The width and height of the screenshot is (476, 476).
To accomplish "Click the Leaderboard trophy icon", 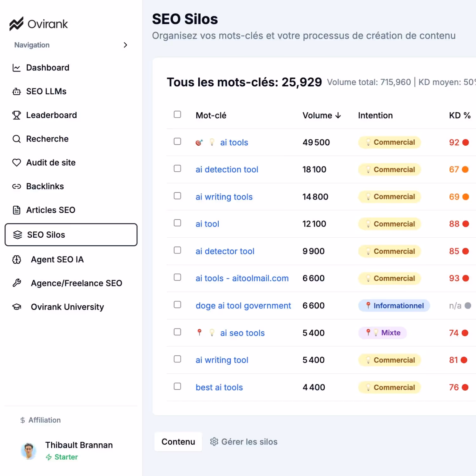I will pyautogui.click(x=17, y=115).
